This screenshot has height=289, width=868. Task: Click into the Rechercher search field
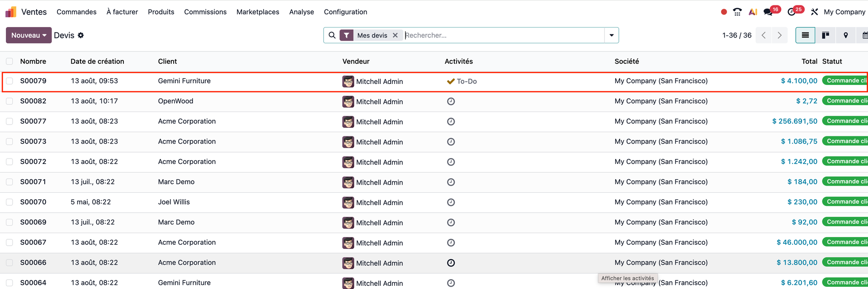(x=503, y=35)
